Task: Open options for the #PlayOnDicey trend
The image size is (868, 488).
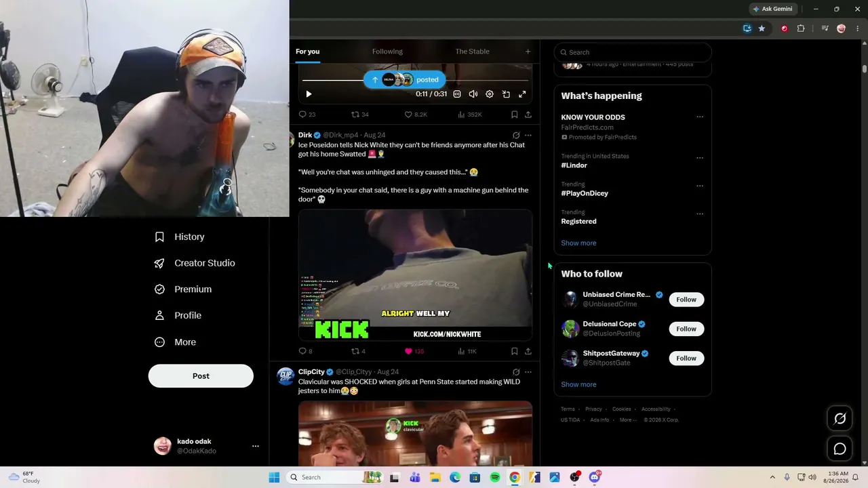Action: tap(700, 186)
